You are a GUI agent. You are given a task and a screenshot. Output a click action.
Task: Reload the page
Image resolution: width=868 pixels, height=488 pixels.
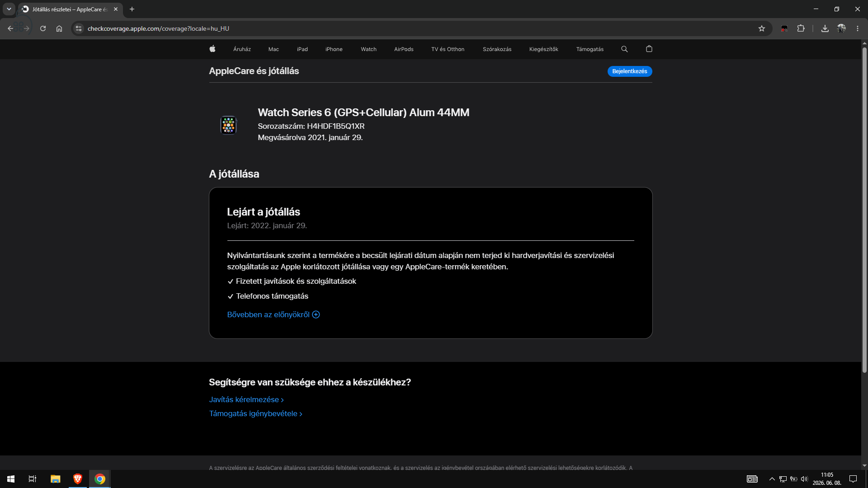point(43,28)
